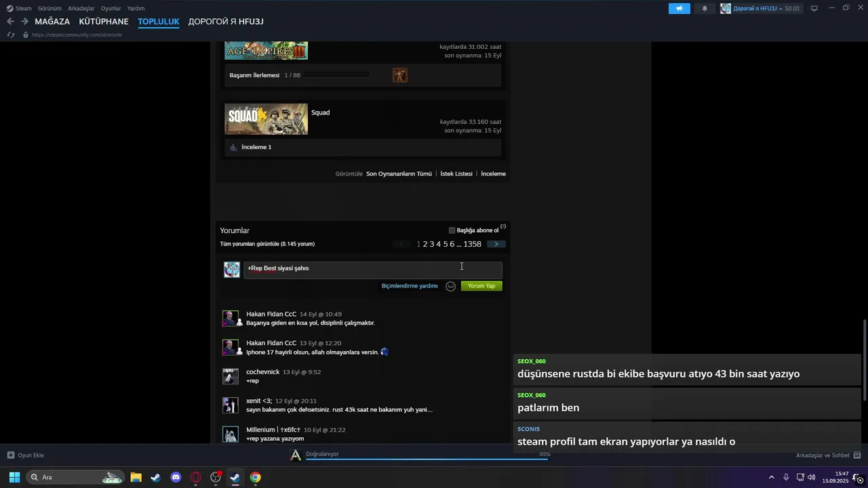Screen dimensions: 868x488
Task: Open Discord from the taskbar
Action: pos(176,477)
